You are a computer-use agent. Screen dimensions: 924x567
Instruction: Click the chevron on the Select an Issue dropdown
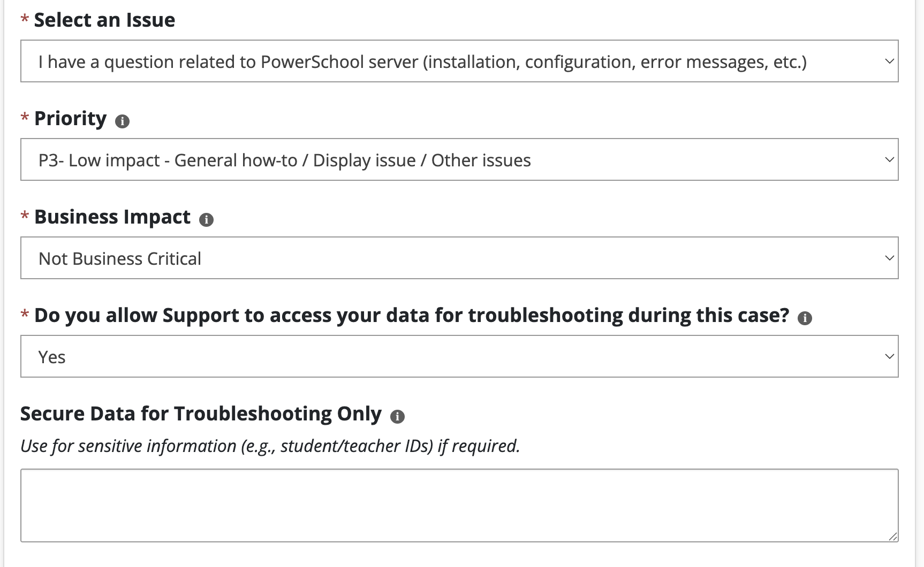point(889,60)
